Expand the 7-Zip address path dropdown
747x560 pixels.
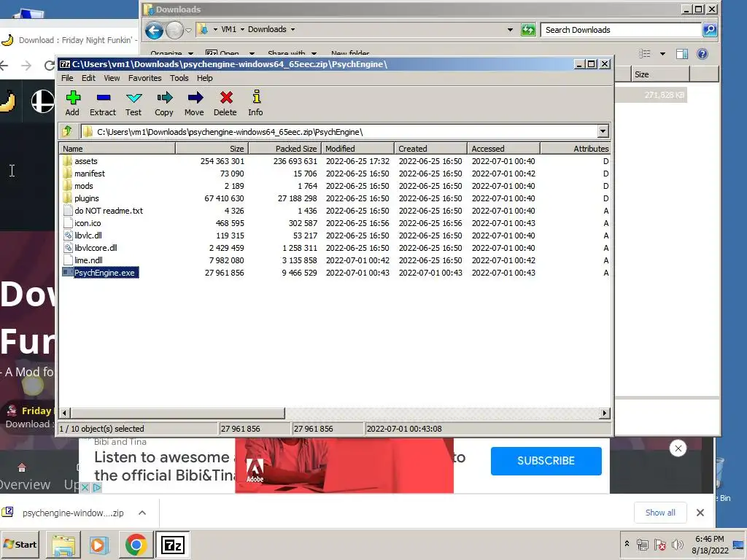pos(603,131)
